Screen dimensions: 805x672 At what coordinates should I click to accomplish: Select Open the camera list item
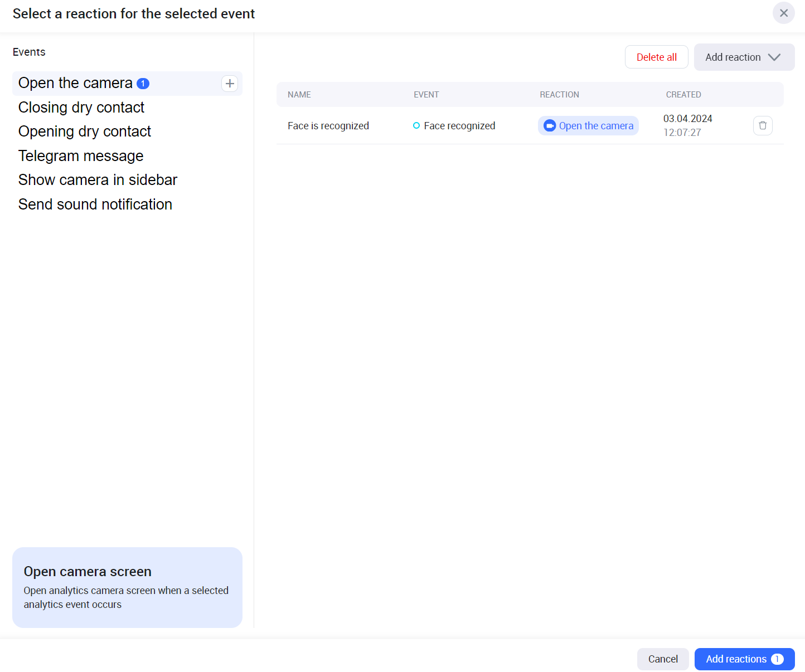point(75,84)
